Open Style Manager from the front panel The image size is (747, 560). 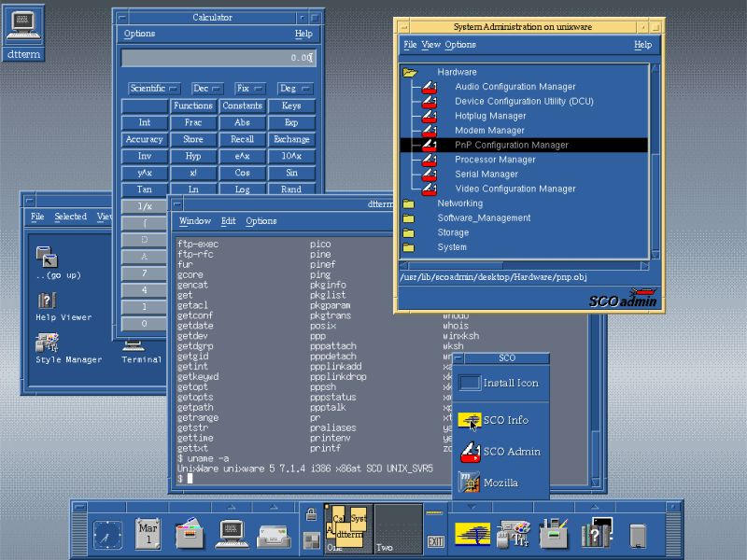[x=514, y=534]
